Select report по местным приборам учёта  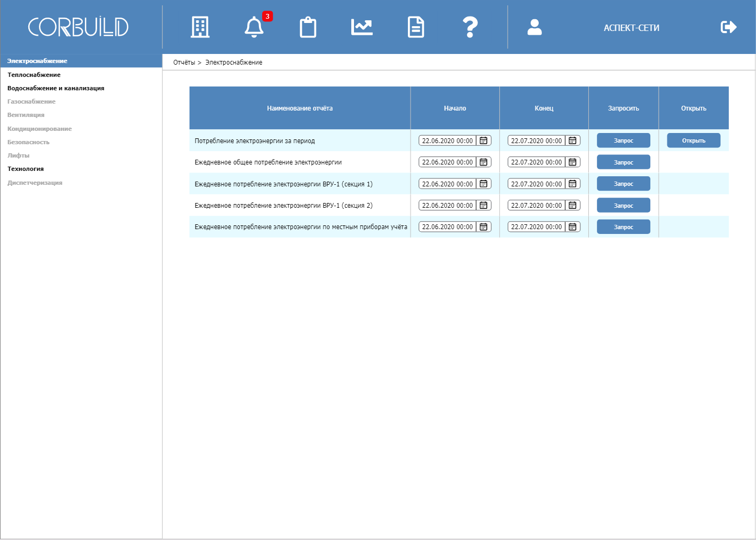click(301, 227)
